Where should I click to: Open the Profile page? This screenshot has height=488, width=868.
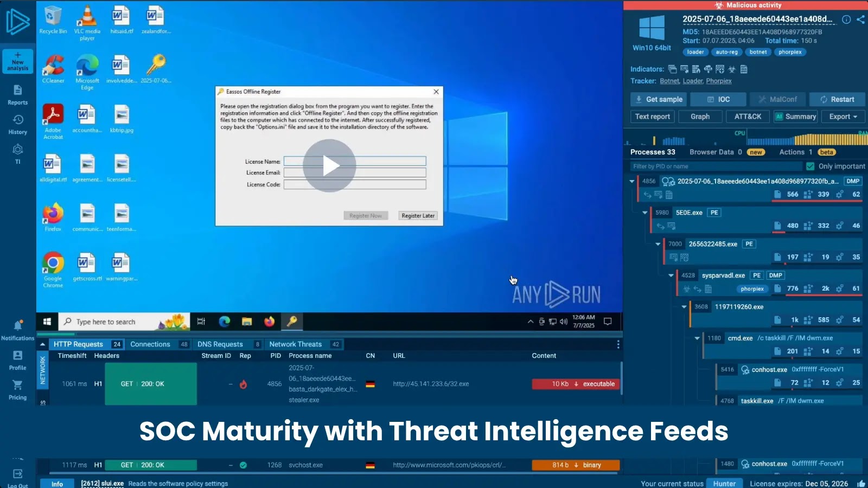click(18, 360)
